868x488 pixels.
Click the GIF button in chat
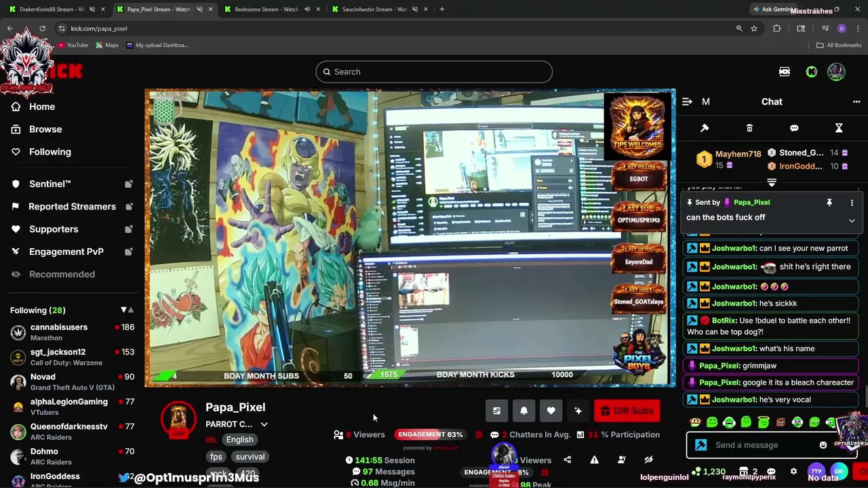click(x=839, y=471)
